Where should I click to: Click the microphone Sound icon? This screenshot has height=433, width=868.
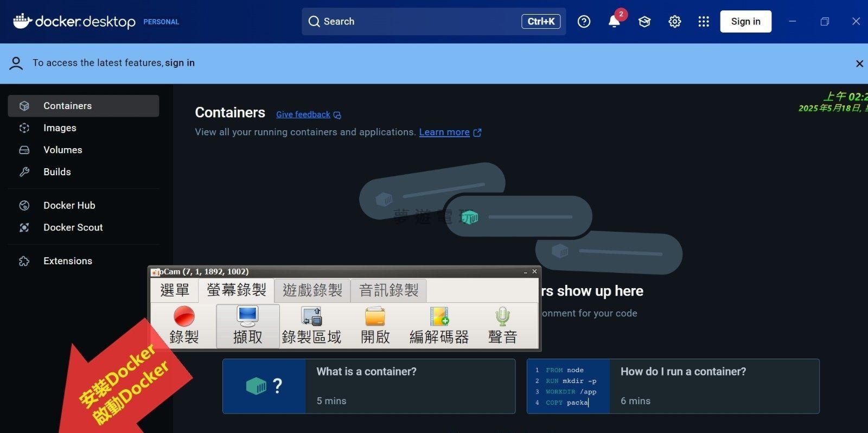502,317
